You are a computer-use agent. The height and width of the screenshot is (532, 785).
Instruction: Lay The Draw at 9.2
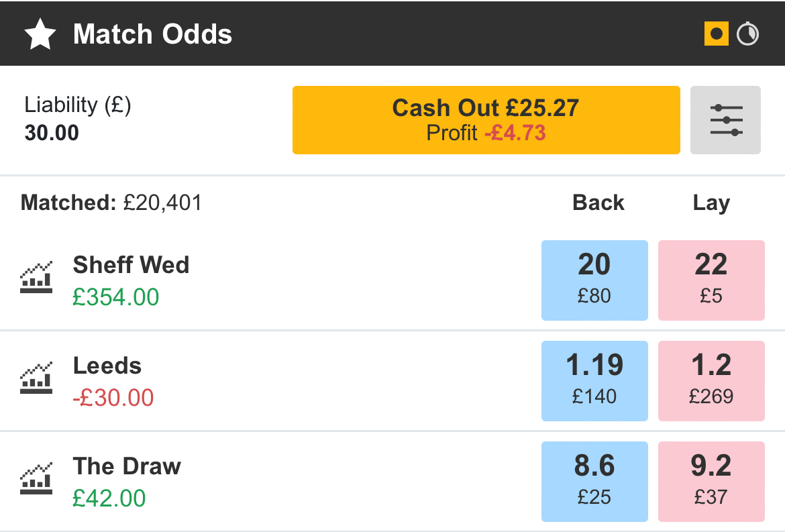[x=711, y=482]
